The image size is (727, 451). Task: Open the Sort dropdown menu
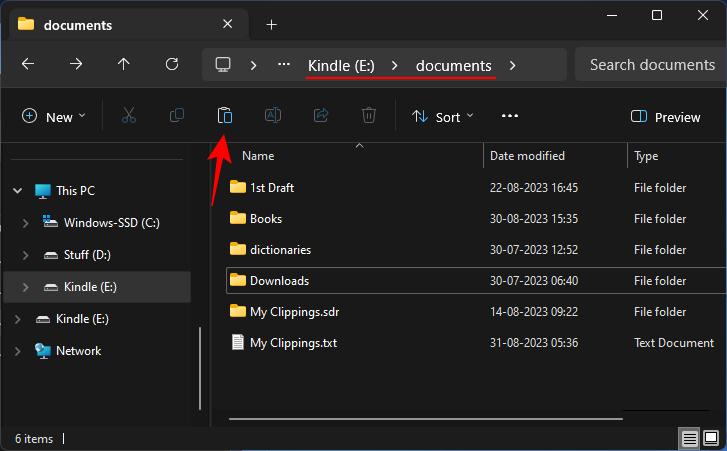[x=443, y=117]
